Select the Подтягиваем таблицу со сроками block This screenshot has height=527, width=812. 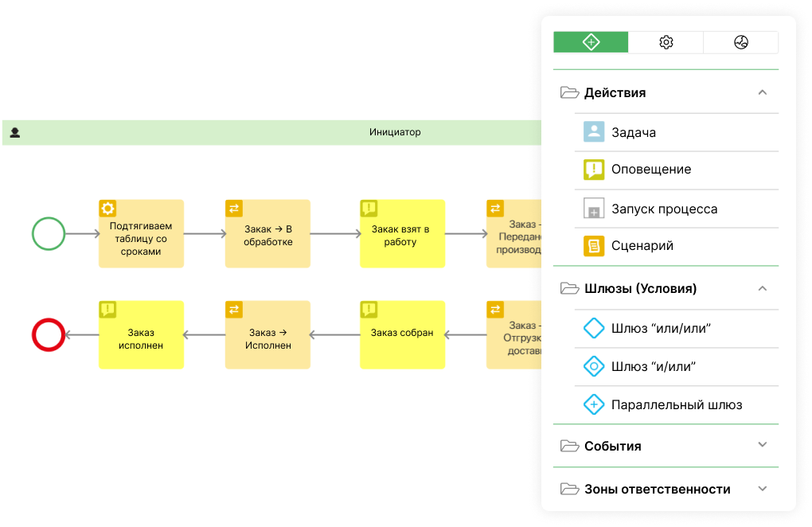click(142, 233)
